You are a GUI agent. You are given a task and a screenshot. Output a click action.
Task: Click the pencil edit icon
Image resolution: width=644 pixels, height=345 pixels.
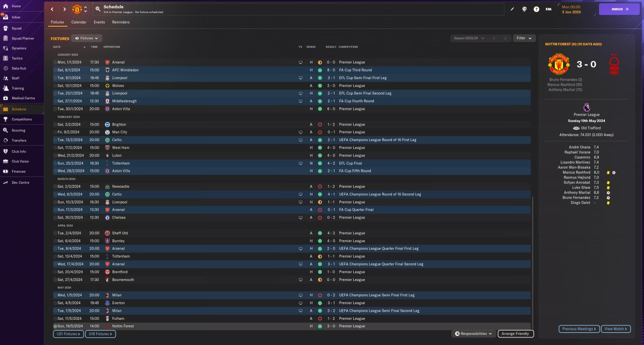click(512, 9)
